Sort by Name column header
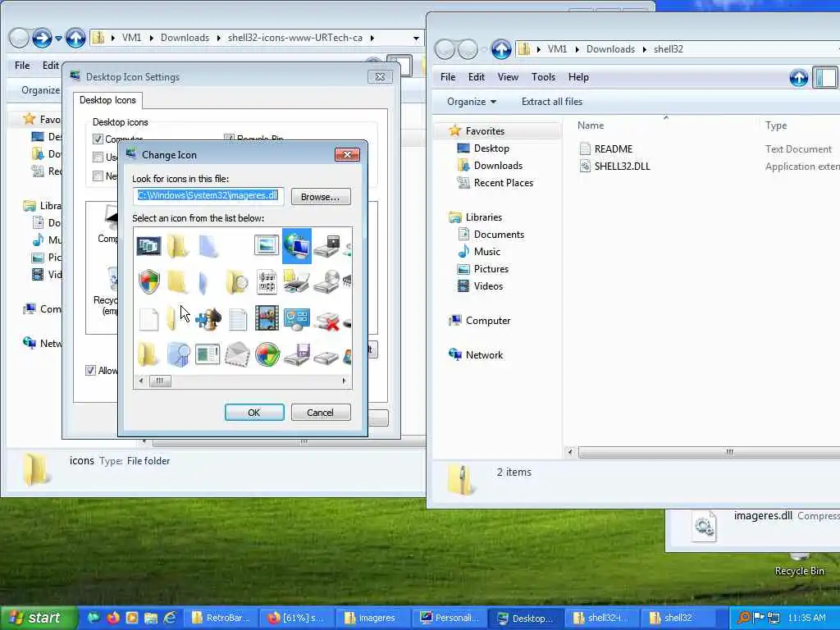This screenshot has width=840, height=630. coord(591,126)
